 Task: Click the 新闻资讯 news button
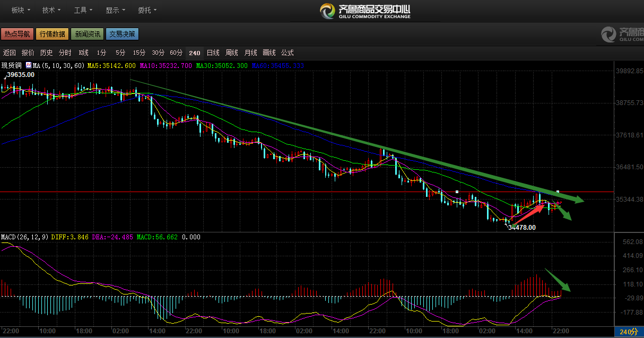[87, 34]
